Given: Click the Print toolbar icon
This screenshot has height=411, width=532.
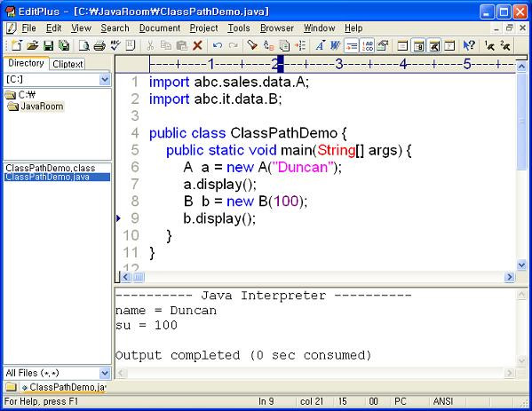Looking at the screenshot, I should 99,45.
